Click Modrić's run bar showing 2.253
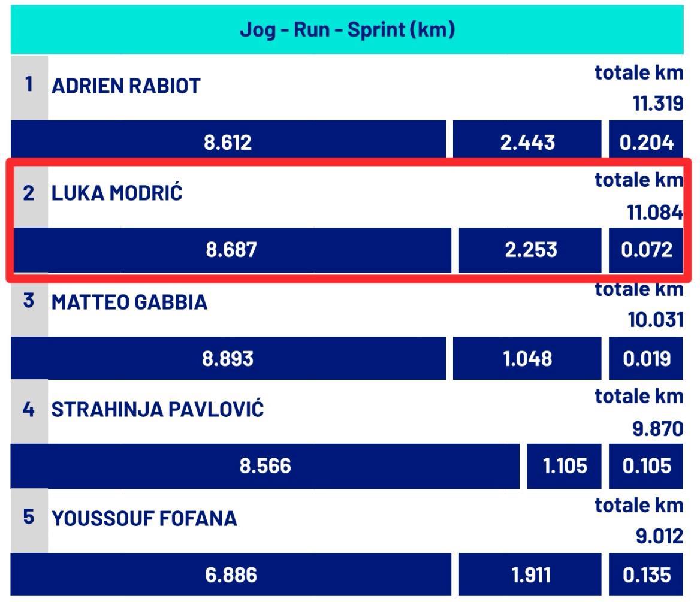 tap(530, 250)
